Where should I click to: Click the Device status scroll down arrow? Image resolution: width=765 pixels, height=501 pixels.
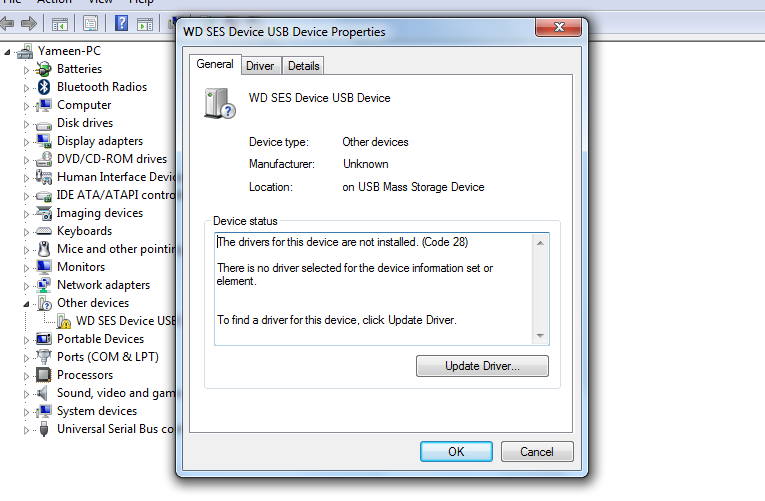click(x=540, y=336)
